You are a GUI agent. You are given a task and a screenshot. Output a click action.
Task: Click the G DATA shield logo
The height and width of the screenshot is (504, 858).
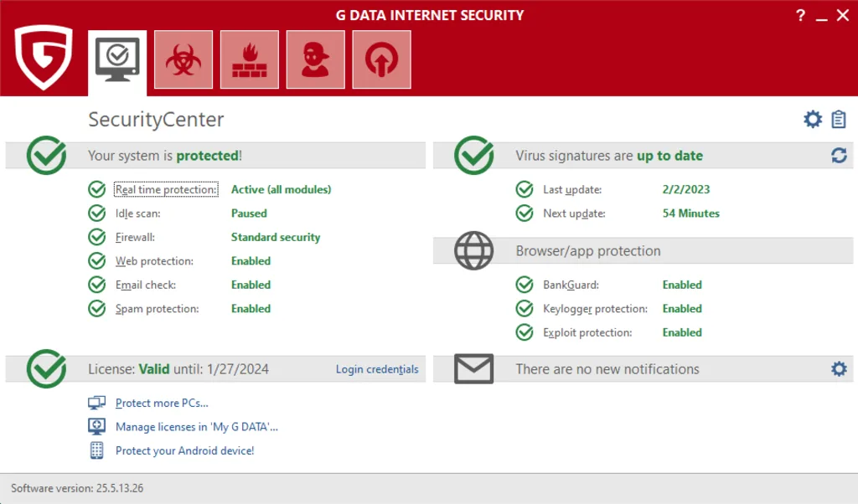coord(42,59)
